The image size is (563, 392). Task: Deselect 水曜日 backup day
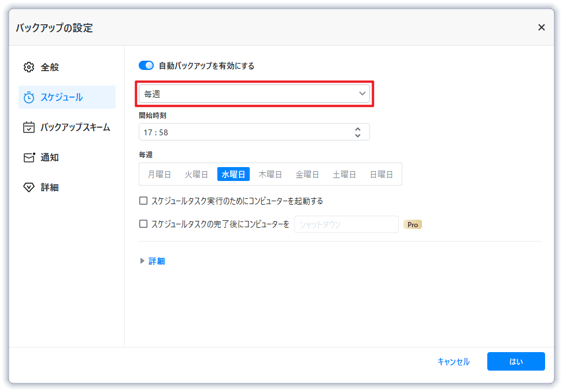pos(234,174)
